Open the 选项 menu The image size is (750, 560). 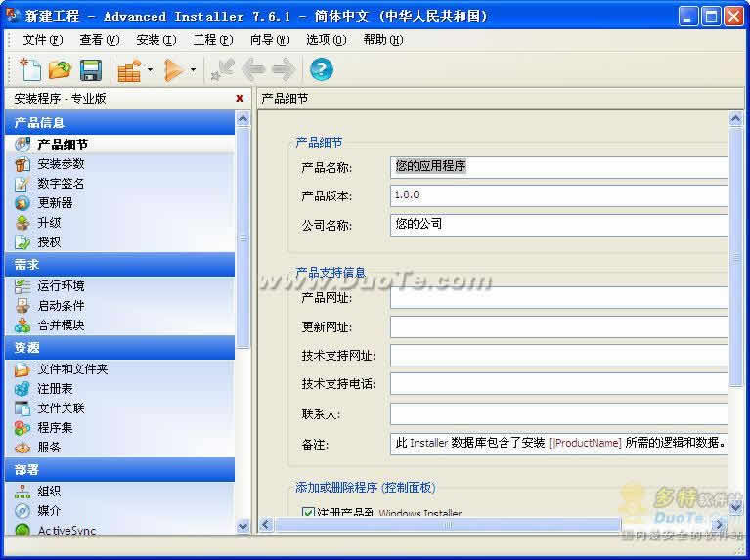327,40
